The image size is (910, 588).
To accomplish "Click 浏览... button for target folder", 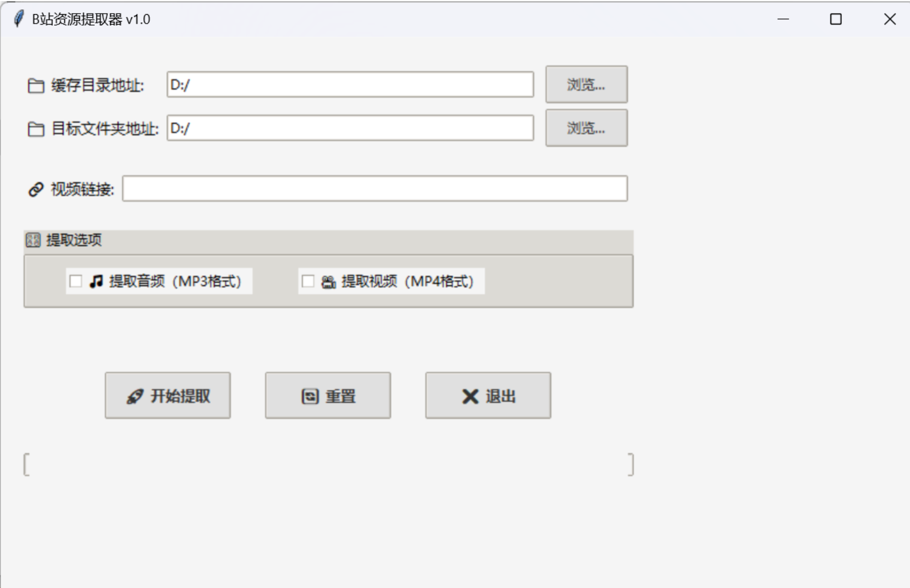I will tap(586, 128).
